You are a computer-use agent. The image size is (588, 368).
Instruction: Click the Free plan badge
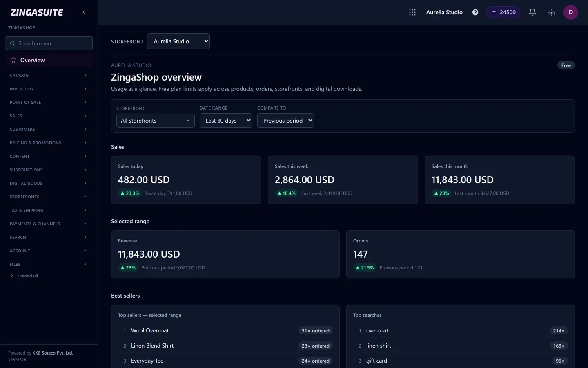pyautogui.click(x=566, y=65)
